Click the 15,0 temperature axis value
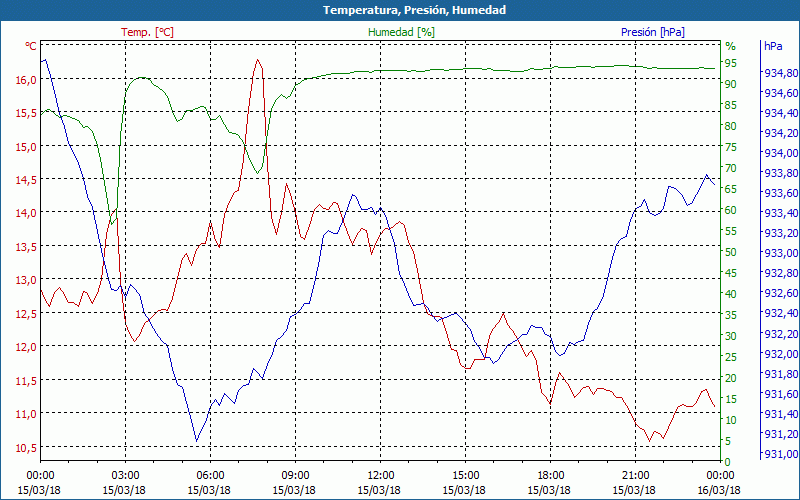 (x=27, y=146)
